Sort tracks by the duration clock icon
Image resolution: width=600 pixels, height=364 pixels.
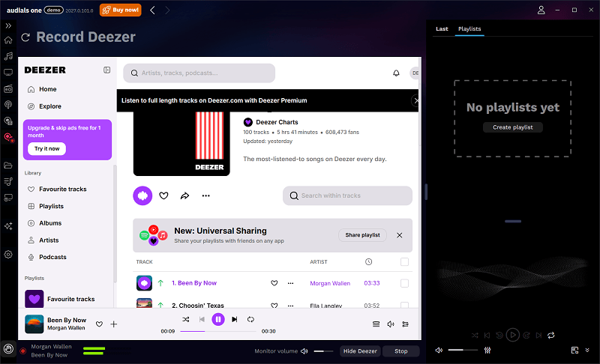[x=368, y=261]
